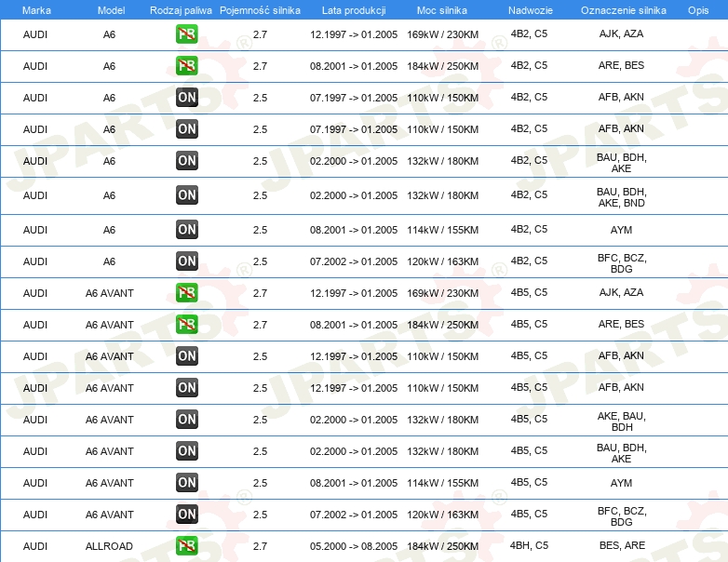
Task: Click PB icon in A6 AVANT AJK, AZA row
Action: [186, 293]
